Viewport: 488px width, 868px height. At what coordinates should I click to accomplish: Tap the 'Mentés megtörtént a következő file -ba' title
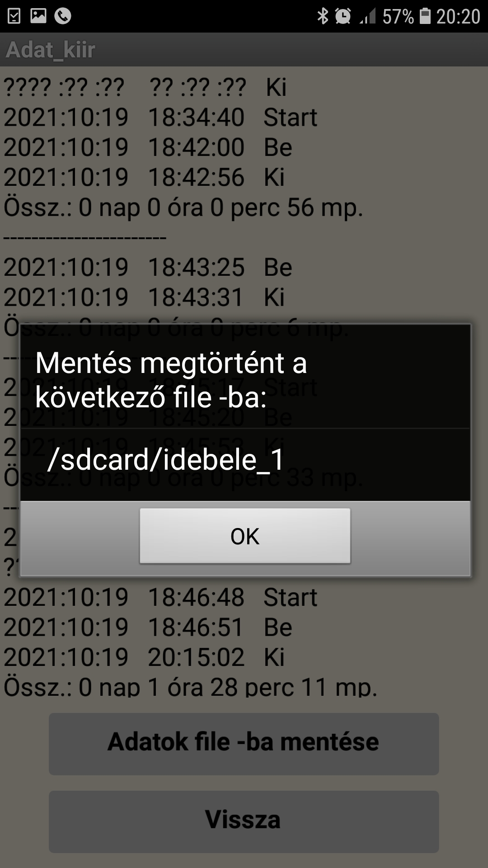(171, 380)
